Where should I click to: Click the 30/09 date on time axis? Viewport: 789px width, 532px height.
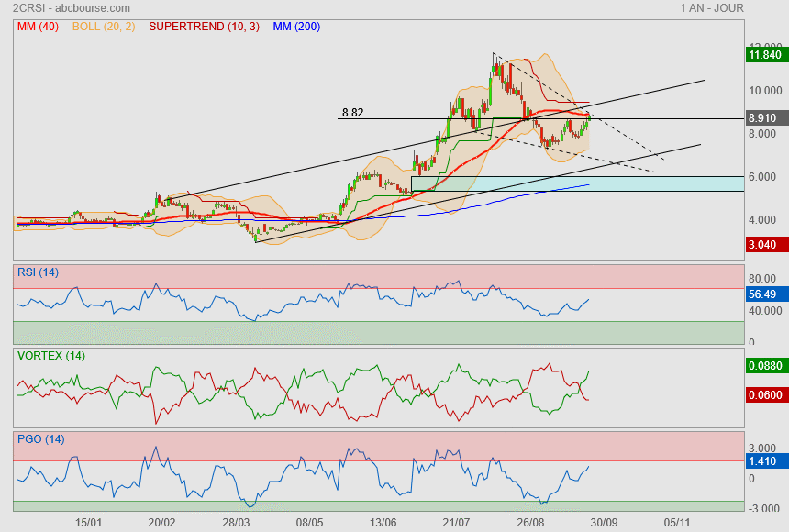pyautogui.click(x=604, y=522)
